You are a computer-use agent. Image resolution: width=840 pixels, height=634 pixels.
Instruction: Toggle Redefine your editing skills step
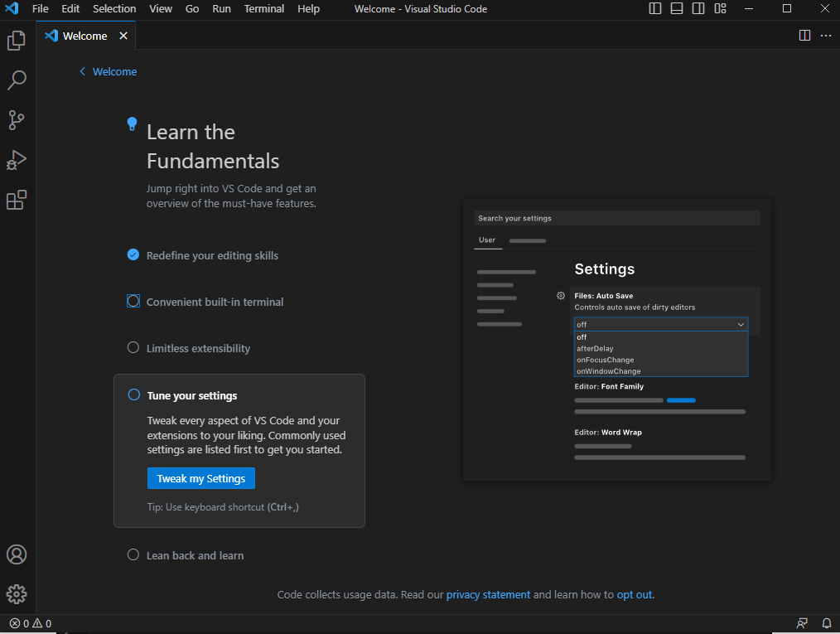tap(133, 254)
